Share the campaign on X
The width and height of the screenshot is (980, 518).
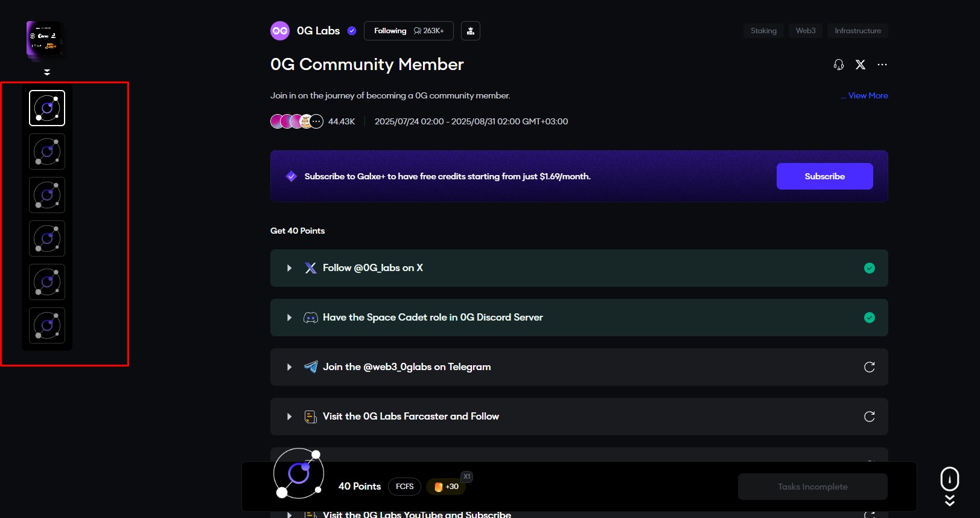coord(861,65)
